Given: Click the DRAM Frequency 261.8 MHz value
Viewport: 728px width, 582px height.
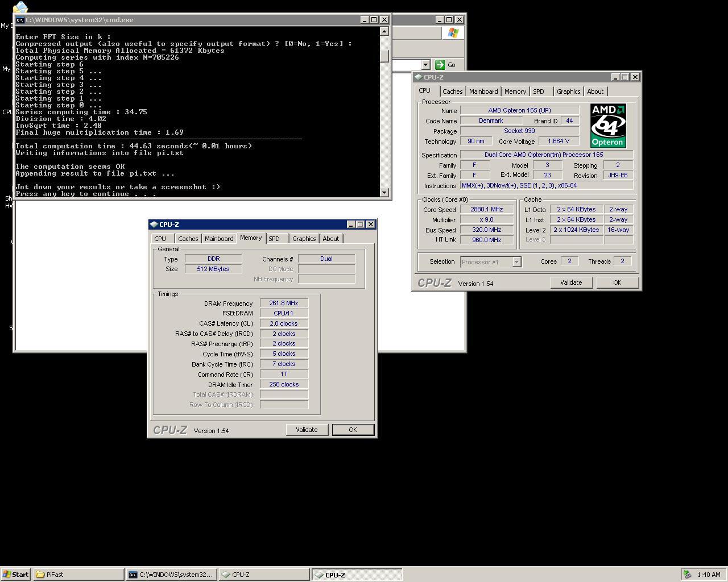Looking at the screenshot, I should [x=284, y=304].
